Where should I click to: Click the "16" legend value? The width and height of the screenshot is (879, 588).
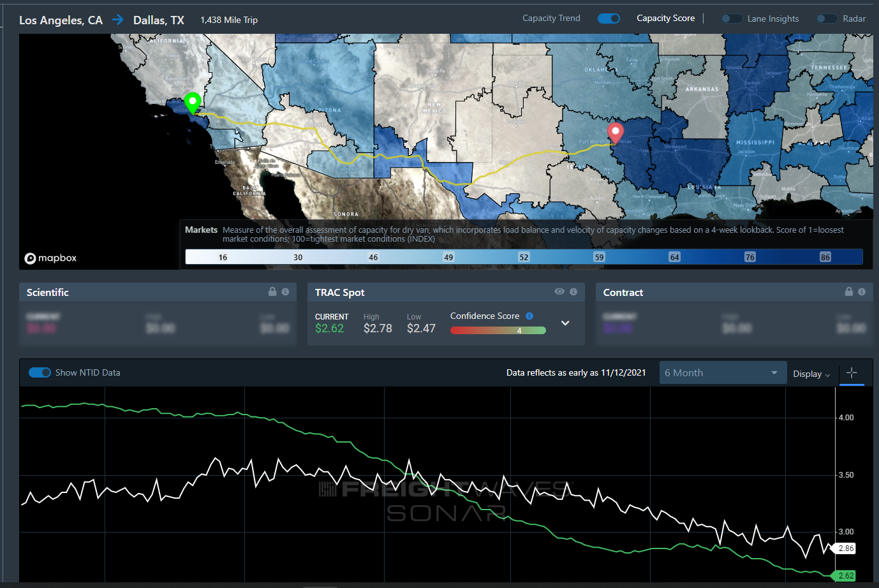coord(223,258)
